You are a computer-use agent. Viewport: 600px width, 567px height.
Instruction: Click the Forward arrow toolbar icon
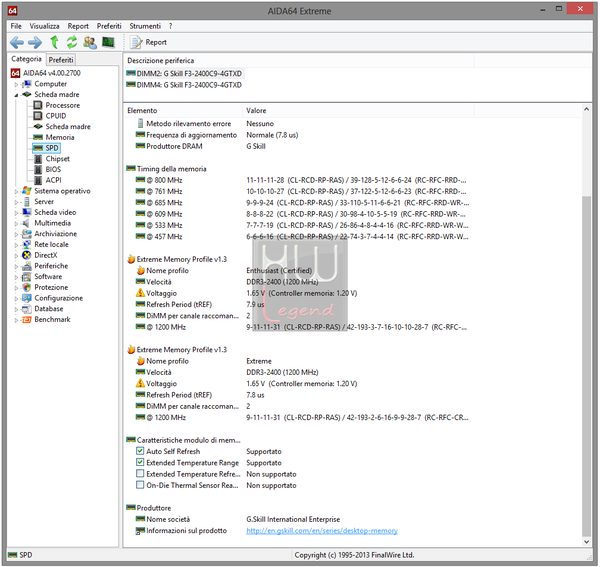pos(35,42)
